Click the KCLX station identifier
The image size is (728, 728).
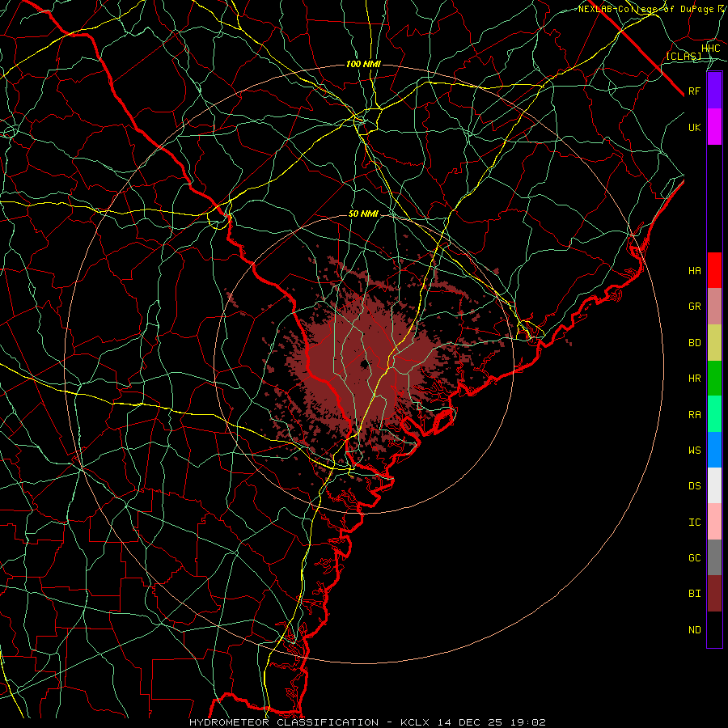point(416,722)
